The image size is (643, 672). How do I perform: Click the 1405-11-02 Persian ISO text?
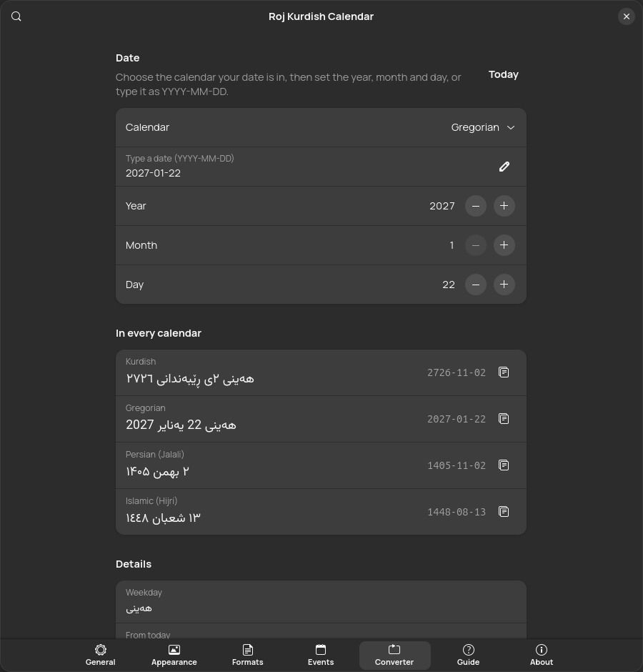tap(457, 465)
